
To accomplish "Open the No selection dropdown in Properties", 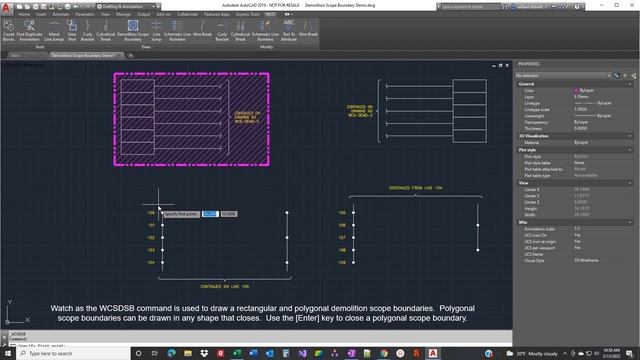I will (563, 76).
